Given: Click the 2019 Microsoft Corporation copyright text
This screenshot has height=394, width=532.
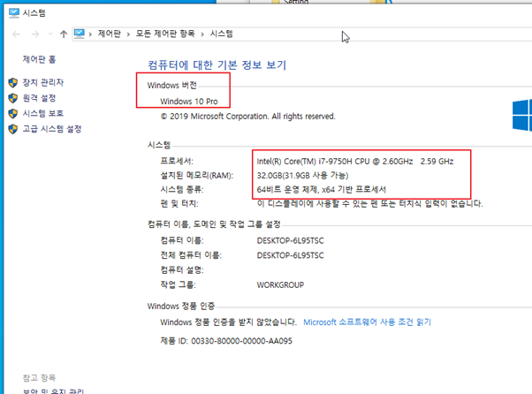Looking at the screenshot, I should (247, 117).
